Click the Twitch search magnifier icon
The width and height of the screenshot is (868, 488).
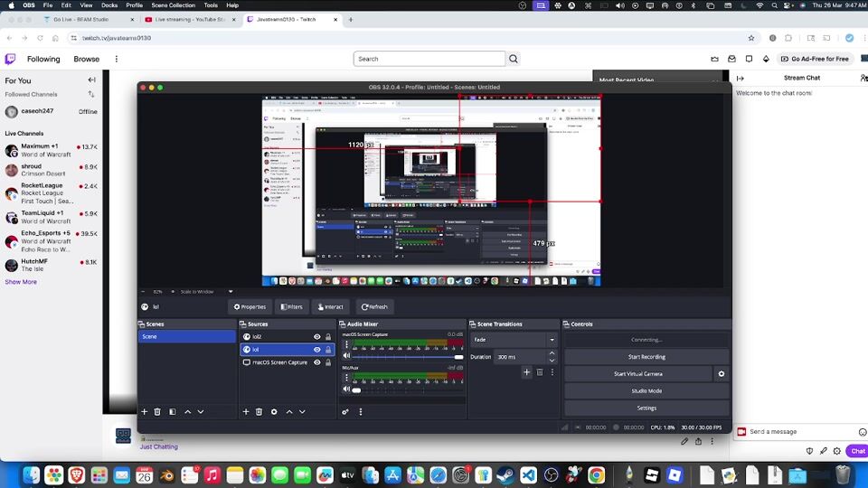[x=514, y=59]
